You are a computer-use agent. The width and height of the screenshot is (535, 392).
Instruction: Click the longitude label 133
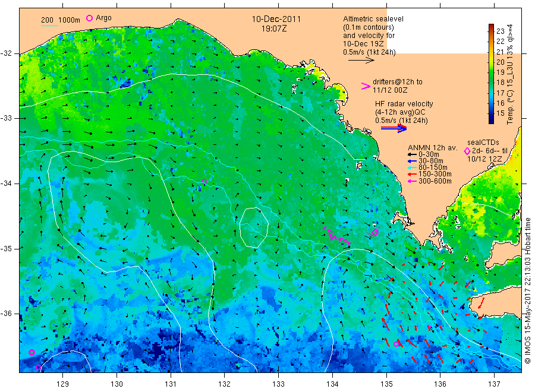click(x=278, y=384)
